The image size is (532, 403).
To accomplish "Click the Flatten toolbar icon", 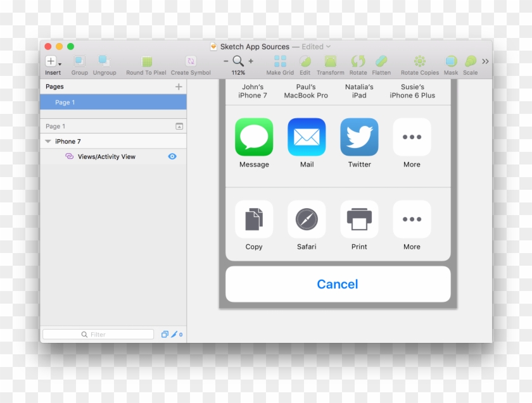I will click(381, 61).
